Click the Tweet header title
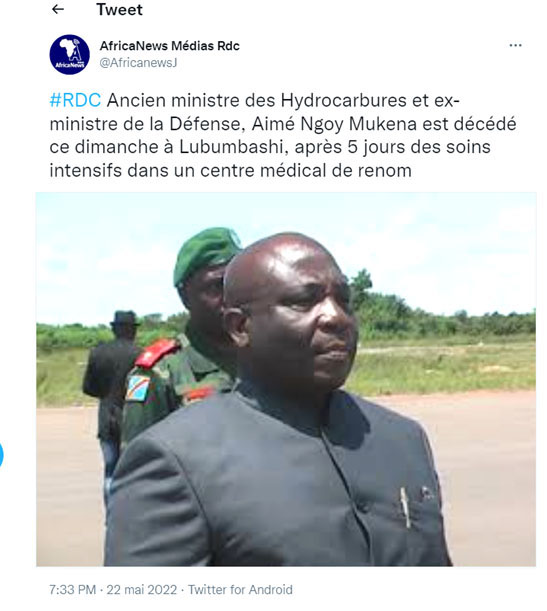 [120, 9]
